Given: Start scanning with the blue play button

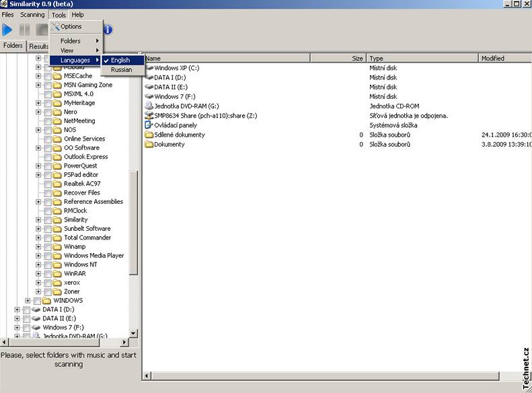Looking at the screenshot, I should point(7,30).
